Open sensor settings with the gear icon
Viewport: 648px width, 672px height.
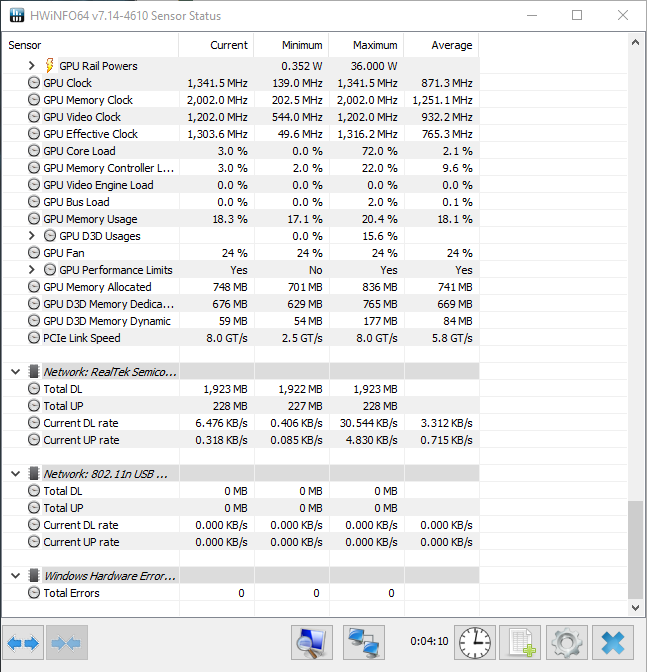point(567,642)
